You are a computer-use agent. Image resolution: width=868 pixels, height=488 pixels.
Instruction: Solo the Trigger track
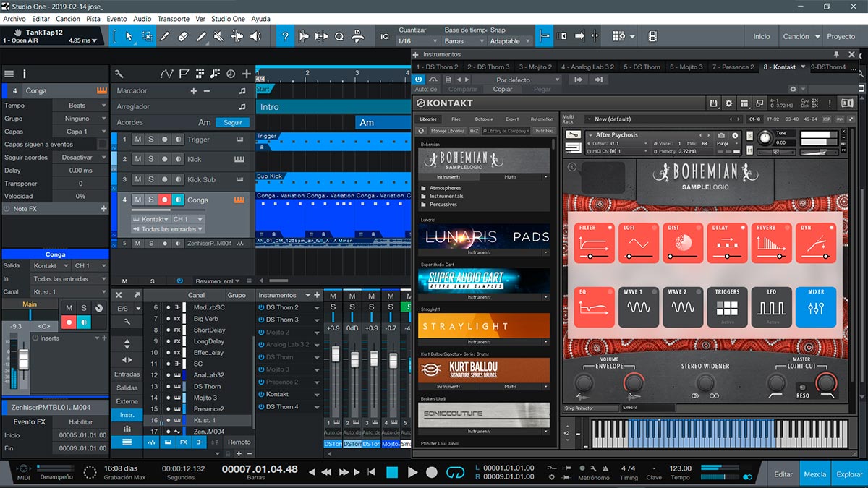(x=151, y=140)
